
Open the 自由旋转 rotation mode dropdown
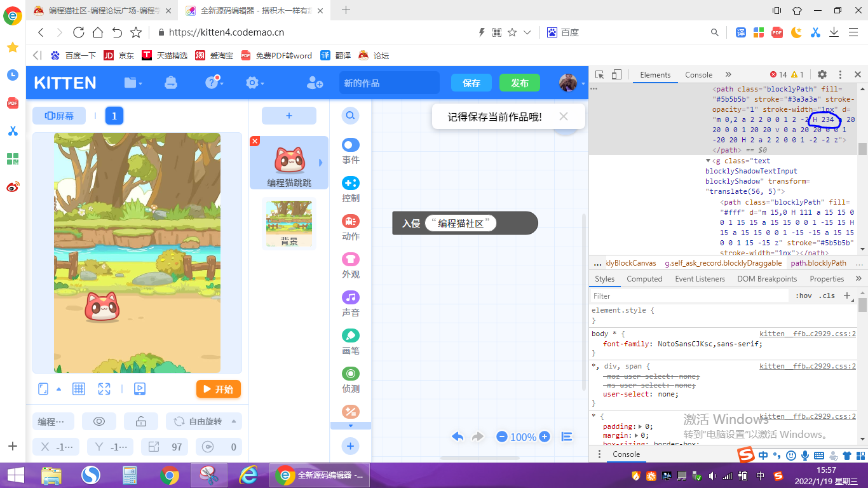[x=204, y=421]
